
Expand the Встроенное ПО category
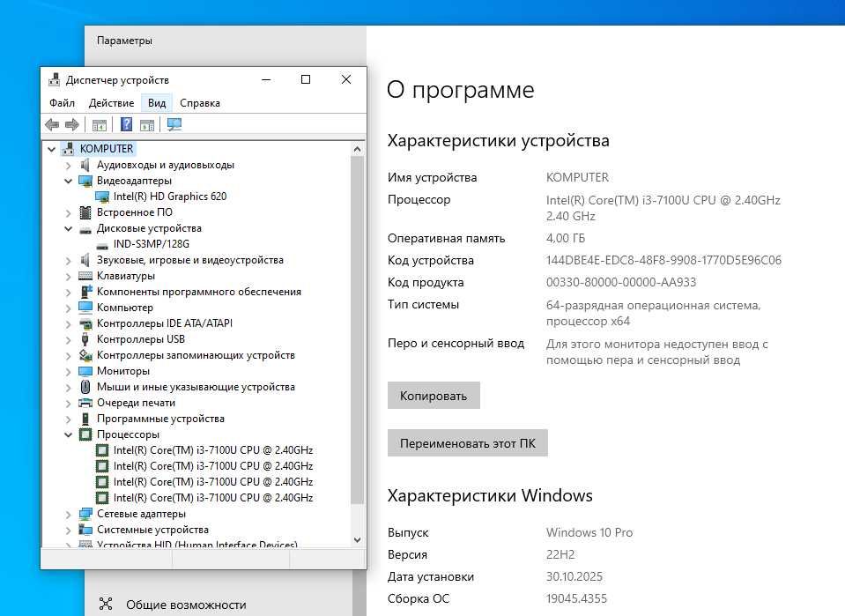coord(69,213)
